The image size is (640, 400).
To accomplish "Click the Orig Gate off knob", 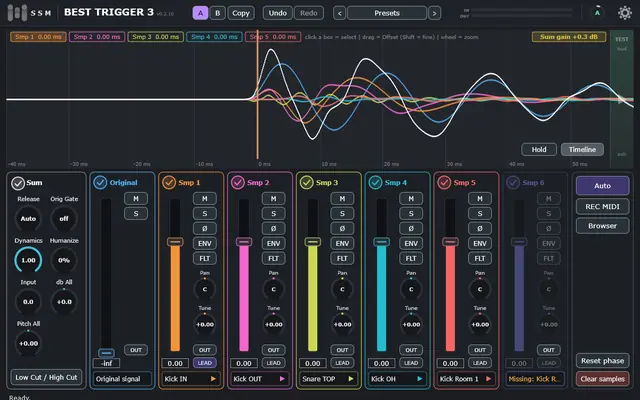I will [64, 218].
